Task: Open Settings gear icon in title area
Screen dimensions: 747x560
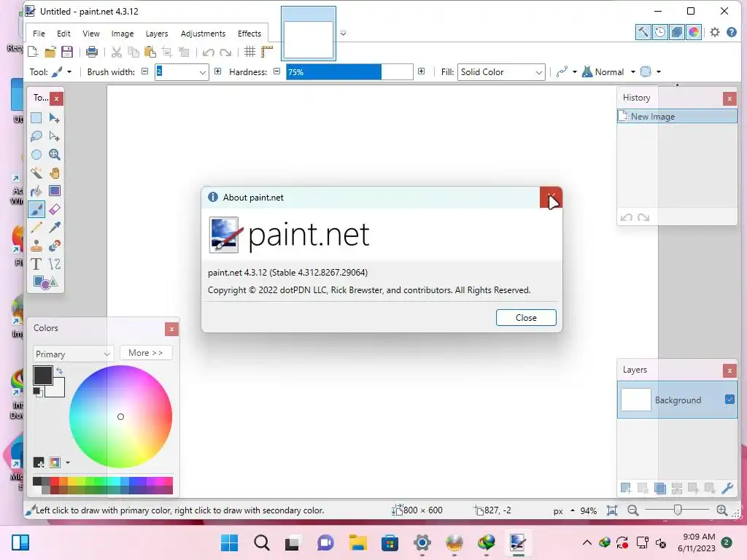Action: click(715, 32)
